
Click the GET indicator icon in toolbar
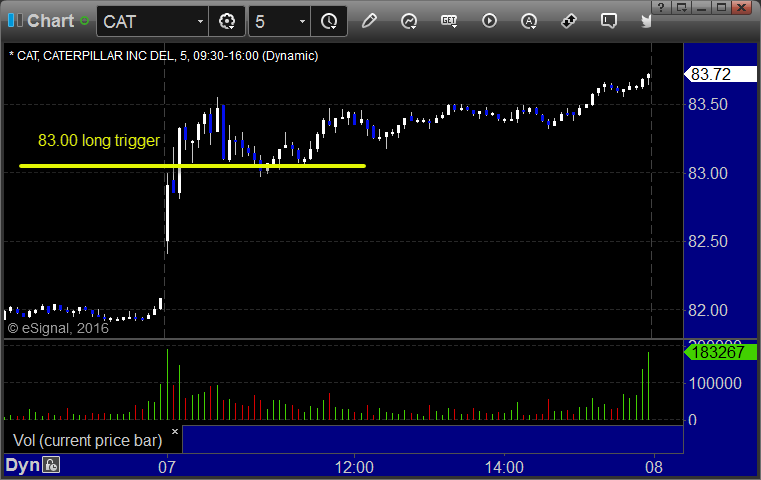tap(449, 21)
